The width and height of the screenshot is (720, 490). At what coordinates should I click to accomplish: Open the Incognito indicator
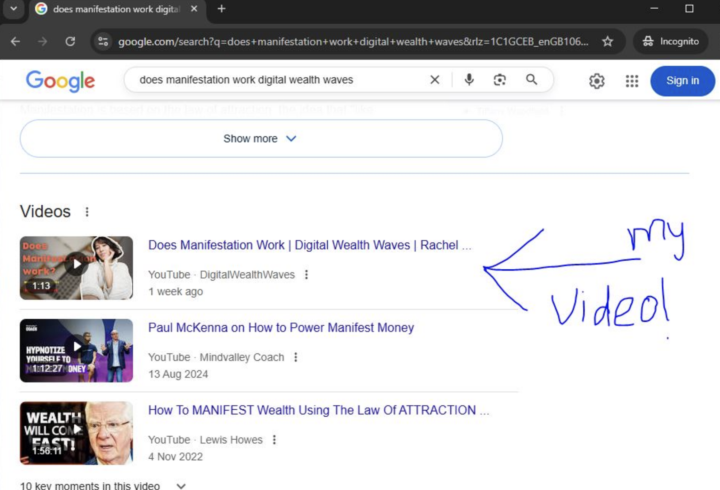pyautogui.click(x=671, y=42)
